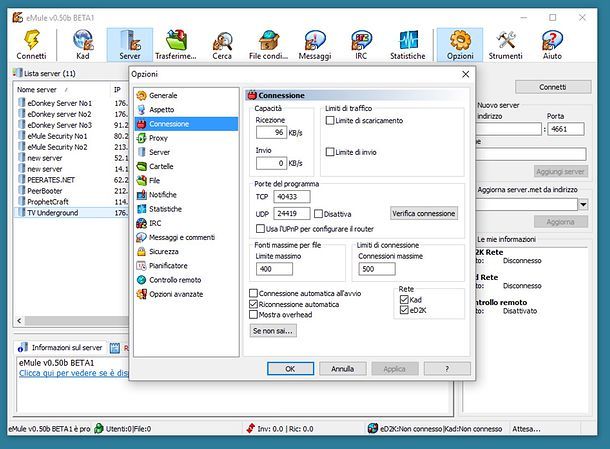Confirm options with OK button
This screenshot has width=610, height=449.
pyautogui.click(x=290, y=368)
